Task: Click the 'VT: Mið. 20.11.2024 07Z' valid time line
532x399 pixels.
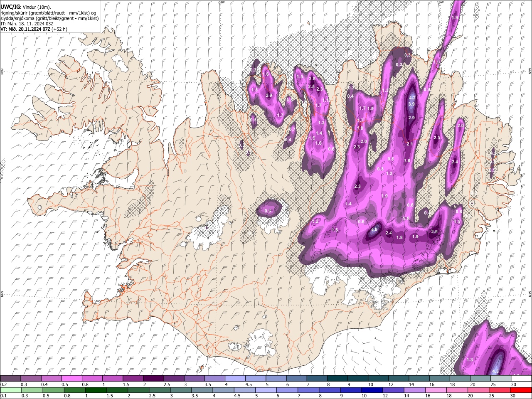Action: click(26, 29)
